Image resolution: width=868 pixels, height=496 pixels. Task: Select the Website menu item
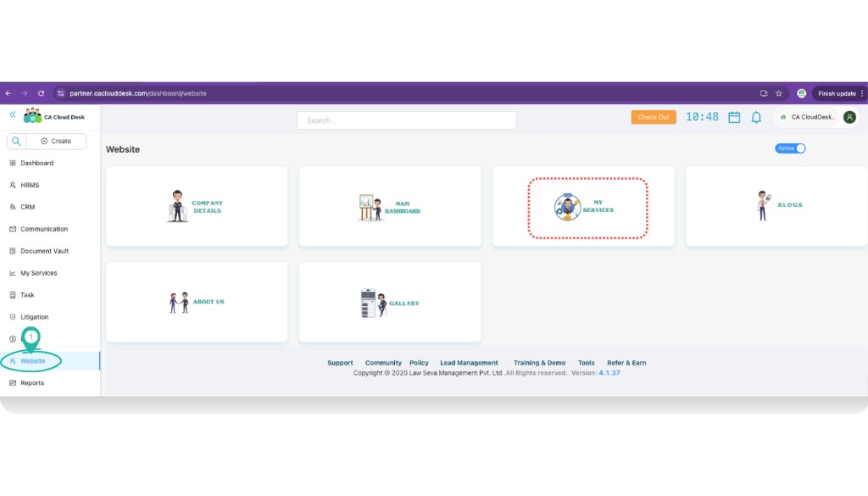[x=32, y=360]
